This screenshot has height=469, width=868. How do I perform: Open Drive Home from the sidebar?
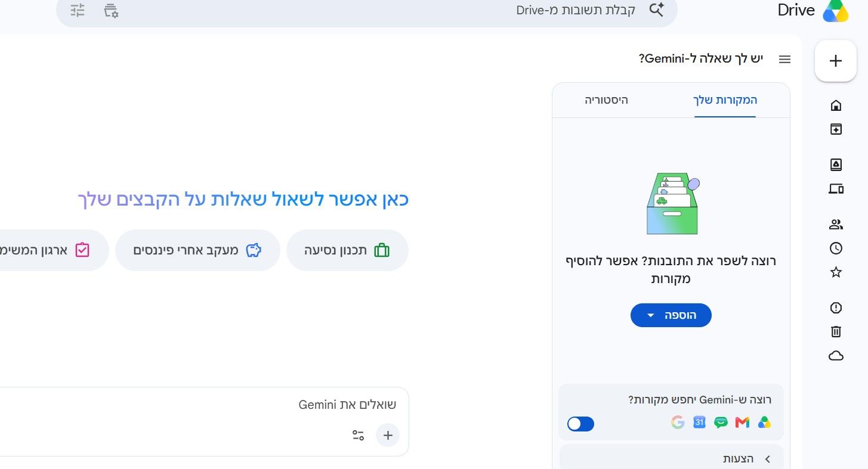click(x=836, y=105)
